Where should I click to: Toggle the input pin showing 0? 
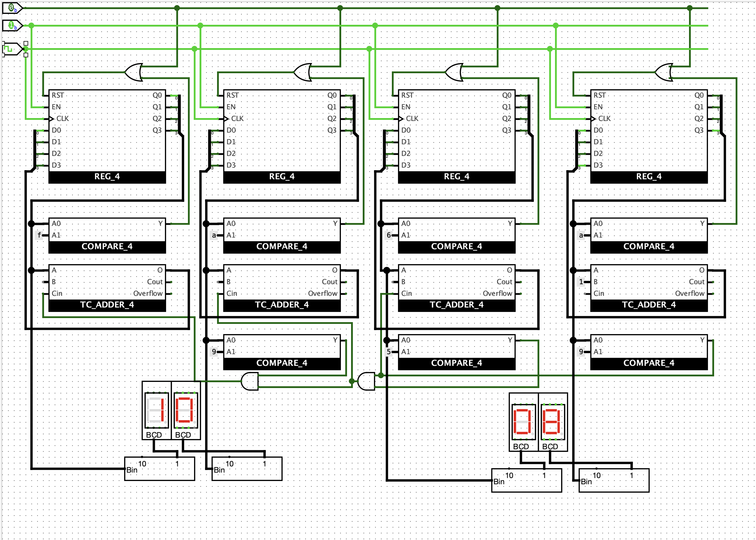click(x=12, y=8)
